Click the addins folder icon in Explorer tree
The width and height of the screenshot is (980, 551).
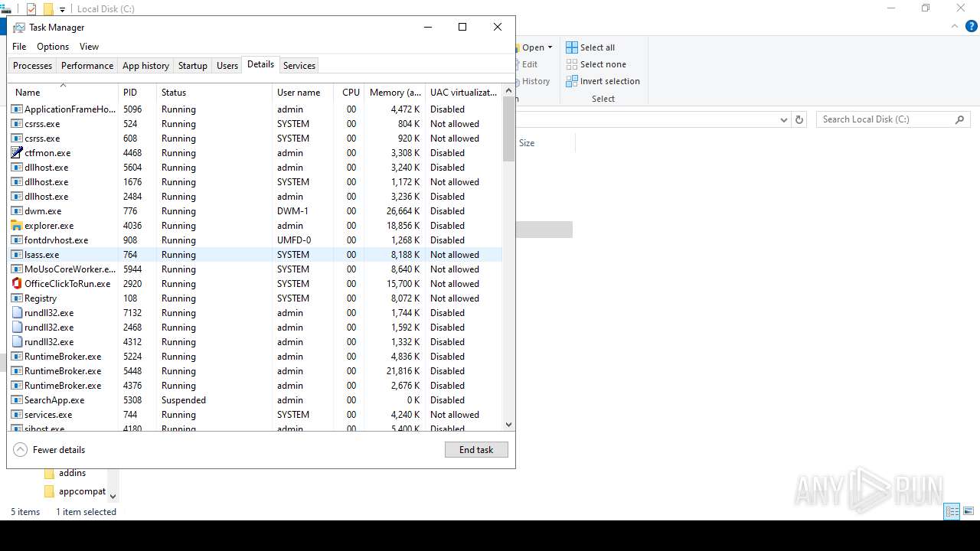[x=49, y=474]
